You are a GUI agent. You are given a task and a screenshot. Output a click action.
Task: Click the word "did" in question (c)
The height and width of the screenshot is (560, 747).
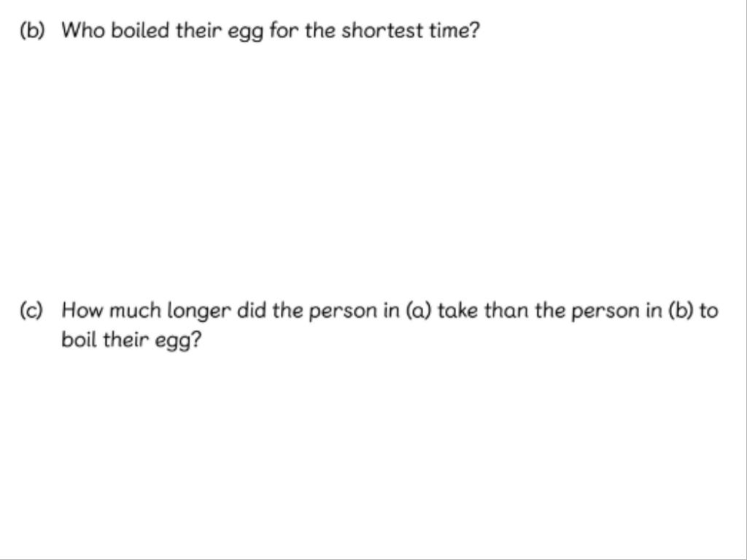point(252,311)
